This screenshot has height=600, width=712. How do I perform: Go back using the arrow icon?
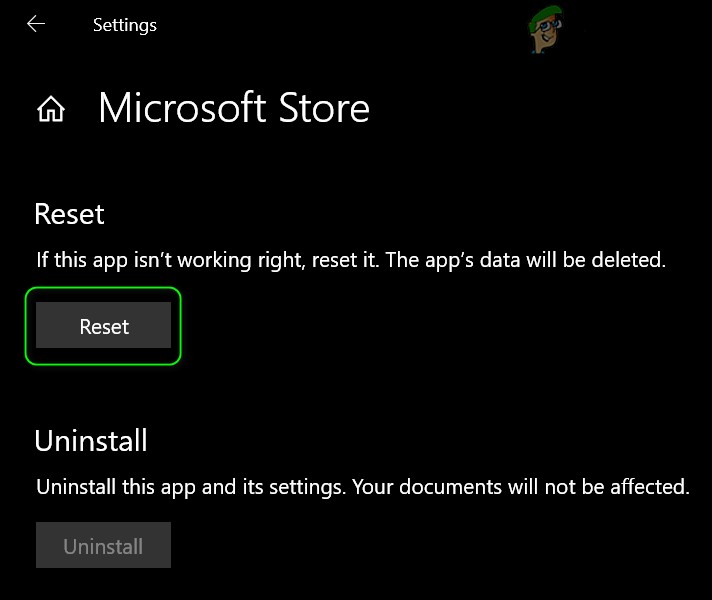tap(36, 24)
